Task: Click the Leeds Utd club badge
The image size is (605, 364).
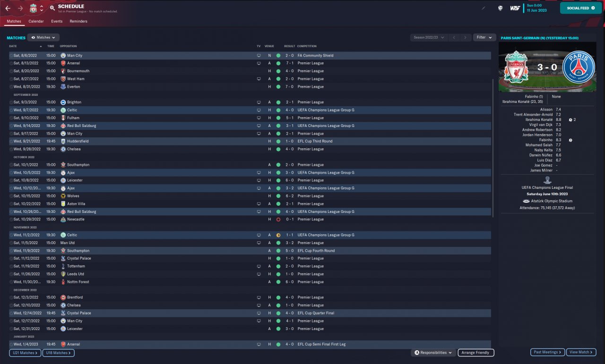Action: click(63, 274)
